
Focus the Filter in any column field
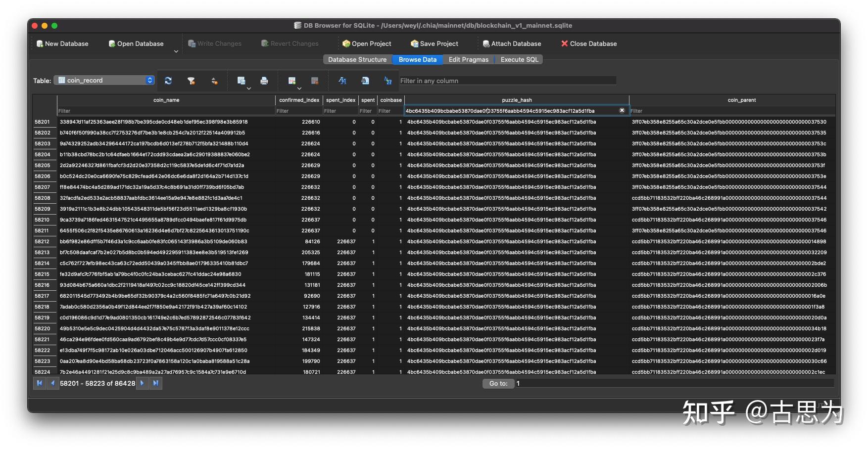(x=507, y=81)
